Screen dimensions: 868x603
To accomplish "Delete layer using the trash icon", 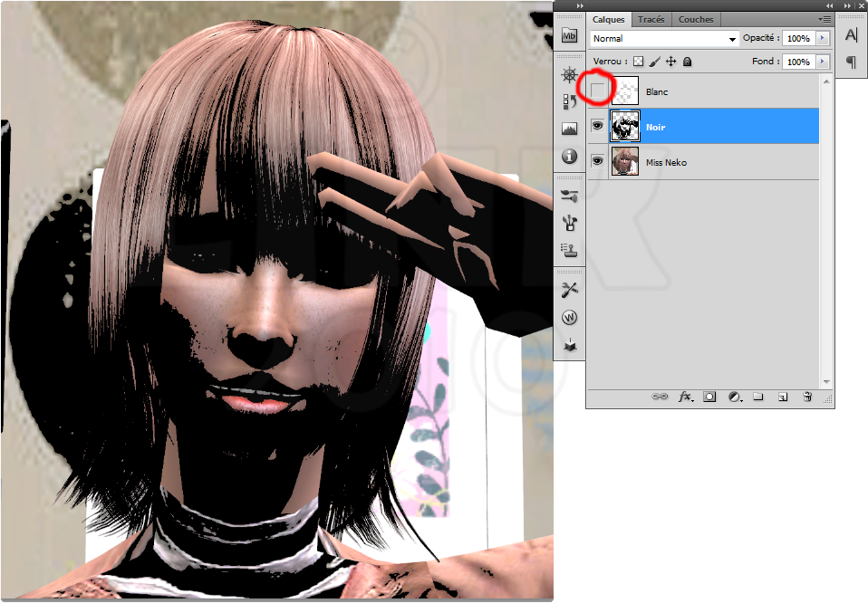I will (806, 397).
